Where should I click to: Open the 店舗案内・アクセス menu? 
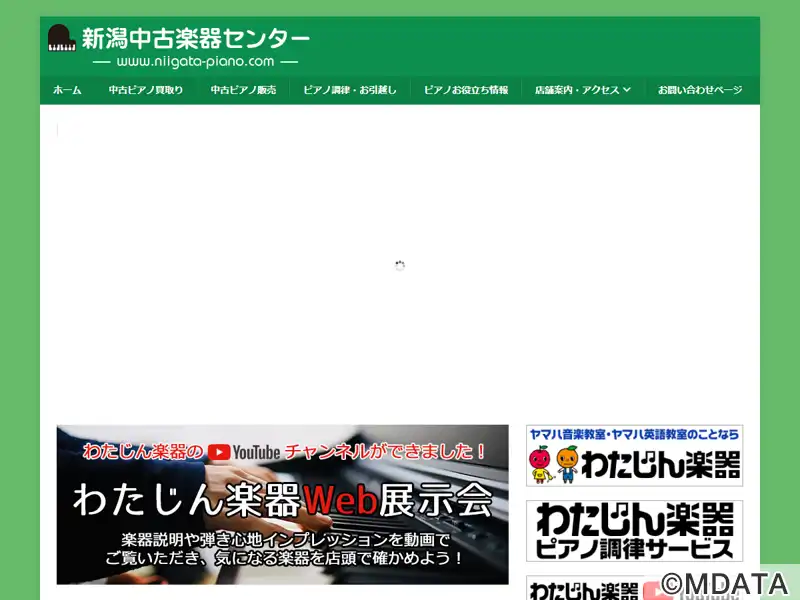point(576,90)
